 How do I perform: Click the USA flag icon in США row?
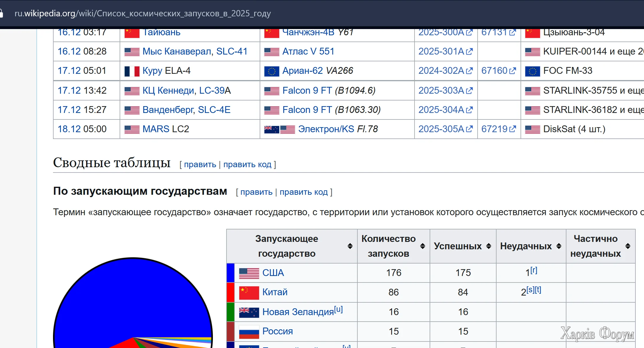[249, 273]
